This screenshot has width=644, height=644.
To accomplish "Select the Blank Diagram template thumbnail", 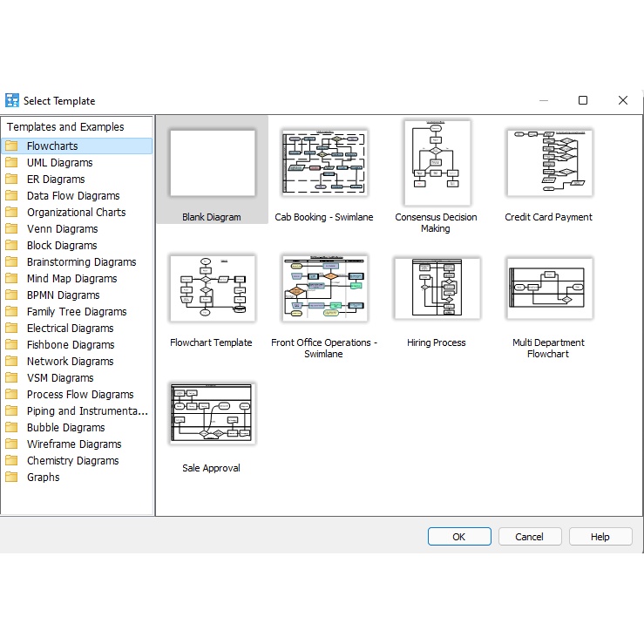I will tap(212, 163).
